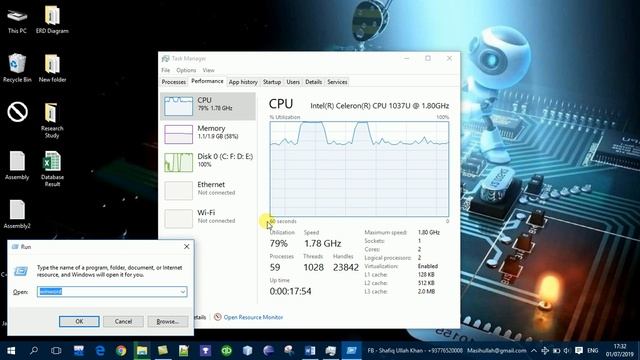
Task: Switch to Details tab
Action: coord(313,82)
